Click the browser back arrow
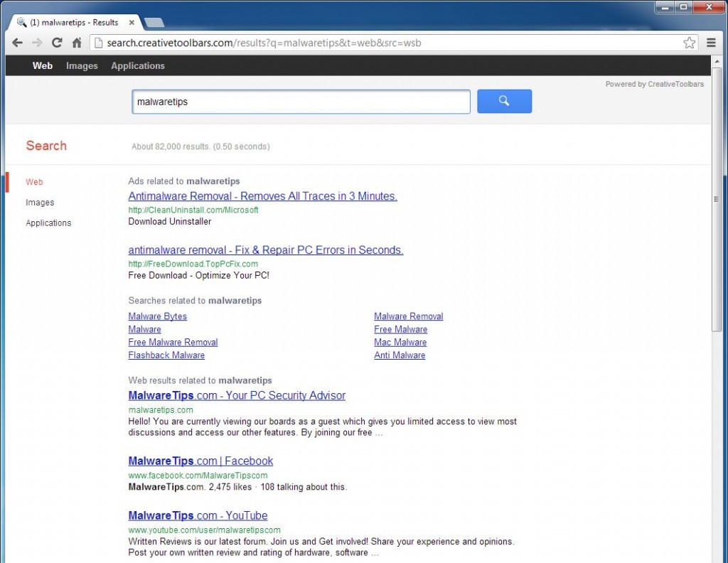728x563 pixels. pos(17,43)
